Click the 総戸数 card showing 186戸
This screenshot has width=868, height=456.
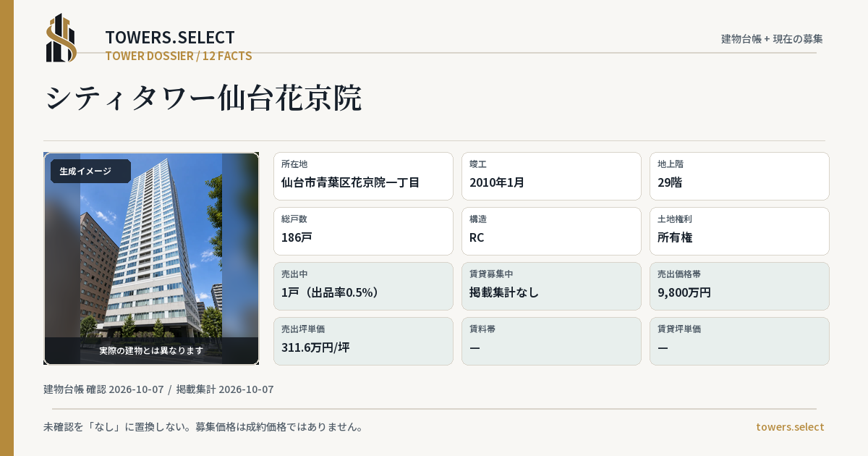[x=363, y=231]
